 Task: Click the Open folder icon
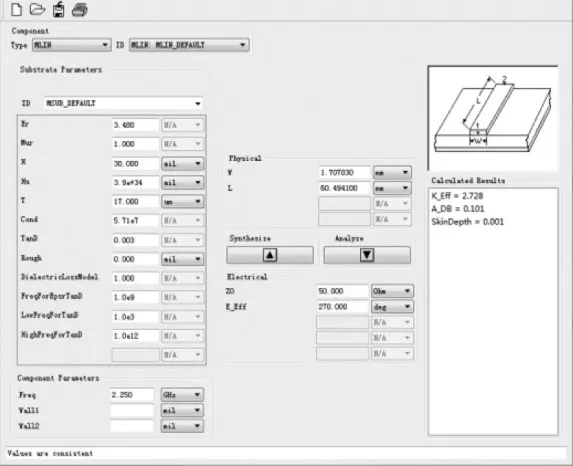[37, 9]
